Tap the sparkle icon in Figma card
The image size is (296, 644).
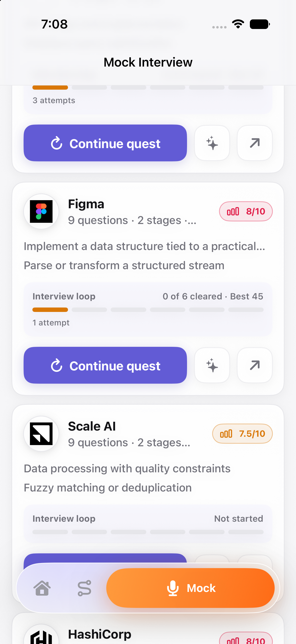pyautogui.click(x=212, y=365)
